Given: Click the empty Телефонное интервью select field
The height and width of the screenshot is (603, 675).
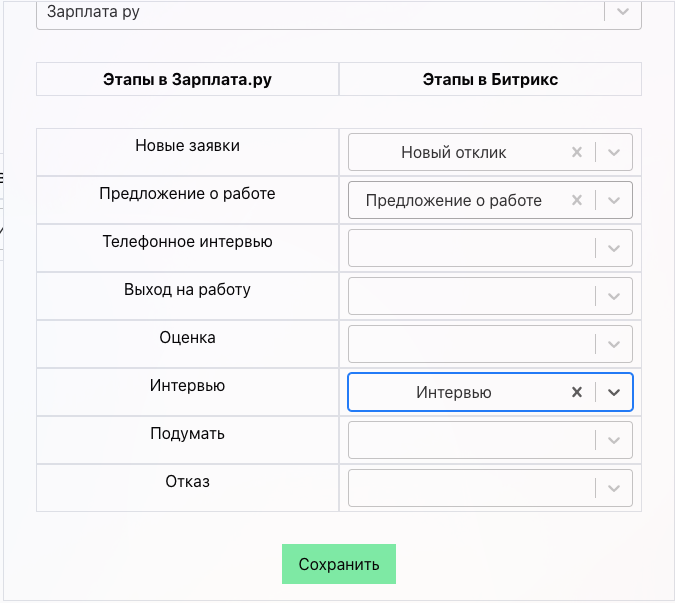Looking at the screenshot, I should [x=470, y=248].
